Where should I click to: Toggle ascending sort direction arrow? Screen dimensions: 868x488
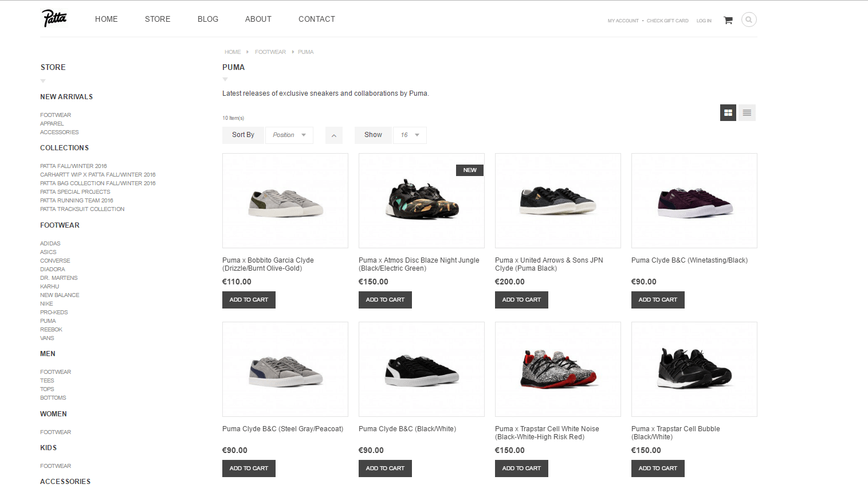(x=334, y=135)
